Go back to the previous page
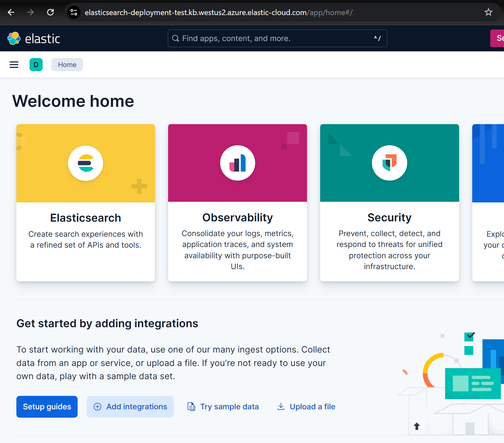Viewport: 504px width, 443px height. (11, 12)
